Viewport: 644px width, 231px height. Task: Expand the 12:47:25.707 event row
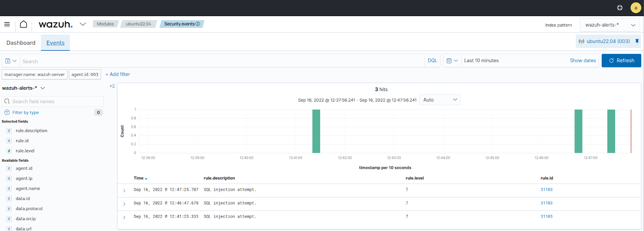click(124, 190)
